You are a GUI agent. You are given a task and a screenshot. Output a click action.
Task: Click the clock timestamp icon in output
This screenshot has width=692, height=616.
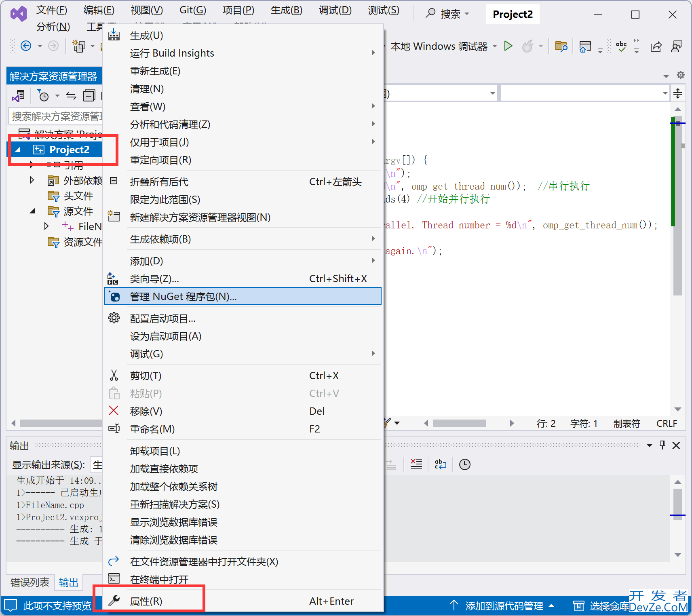[465, 464]
